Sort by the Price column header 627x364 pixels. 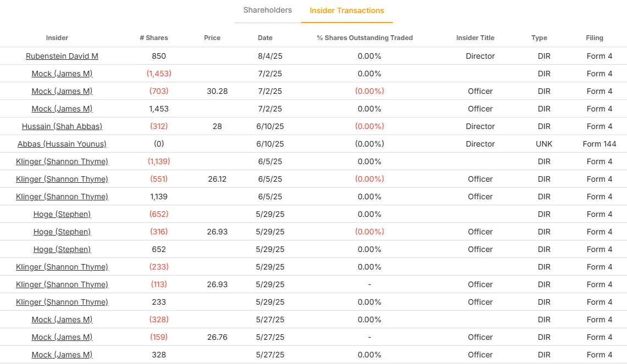pos(212,38)
